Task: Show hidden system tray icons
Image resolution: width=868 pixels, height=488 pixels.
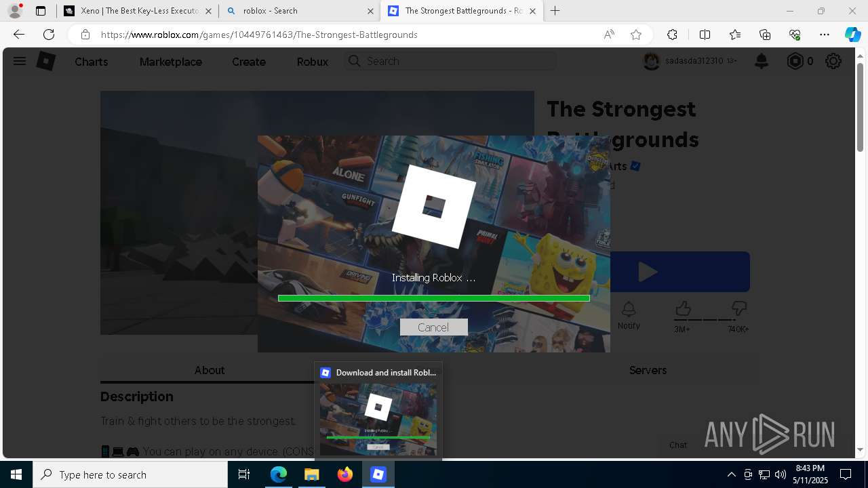Action: 731,474
